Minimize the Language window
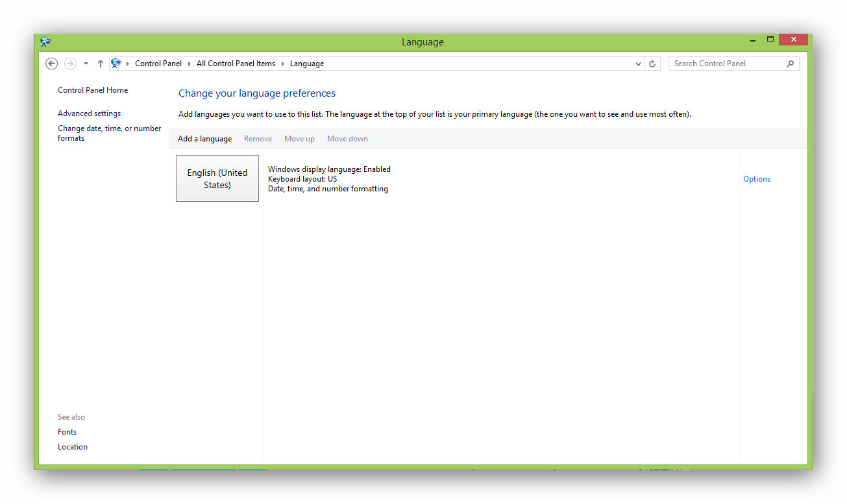This screenshot has height=504, width=847. 753,40
